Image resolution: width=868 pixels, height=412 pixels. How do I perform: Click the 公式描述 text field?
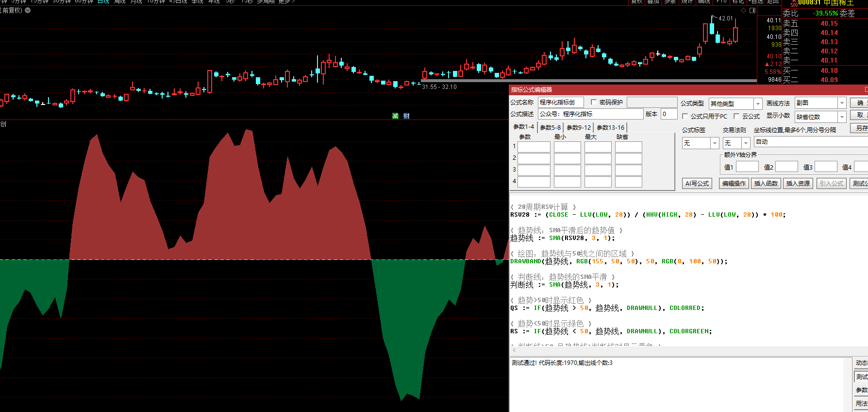[x=590, y=114]
